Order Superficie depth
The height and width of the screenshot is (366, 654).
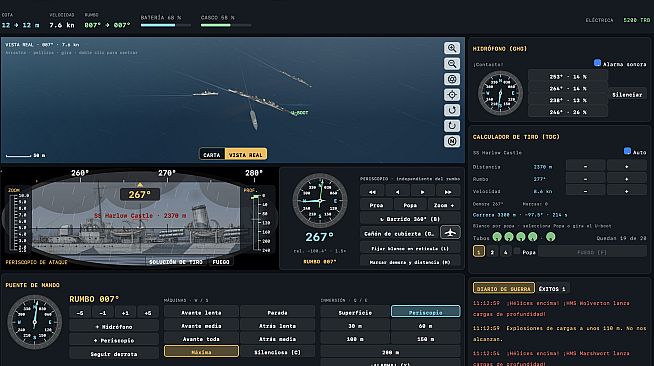pos(355,312)
